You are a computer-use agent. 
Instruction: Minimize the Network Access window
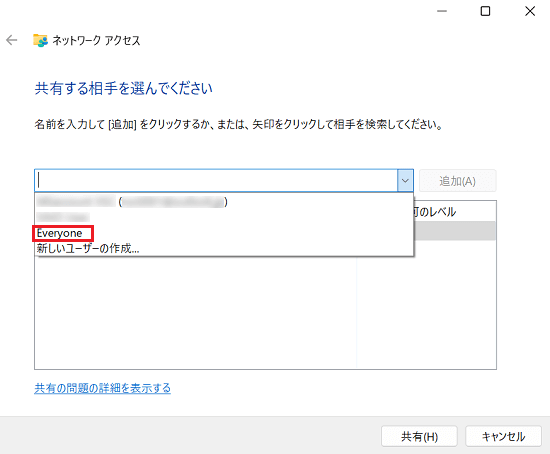[442, 11]
